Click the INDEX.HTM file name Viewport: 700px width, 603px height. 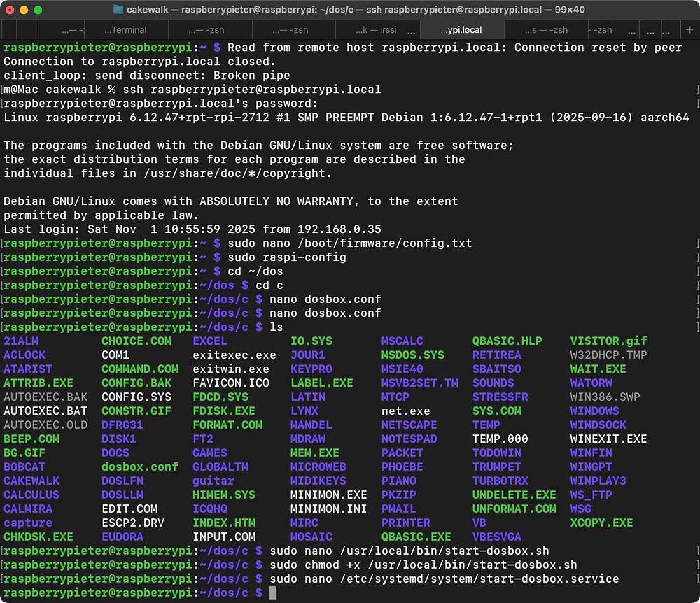pyautogui.click(x=224, y=523)
